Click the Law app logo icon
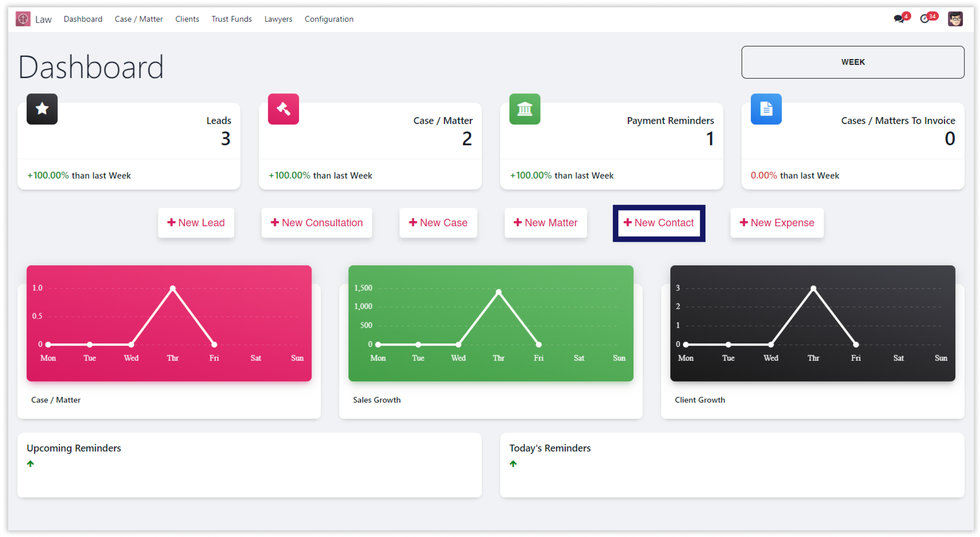This screenshot has width=980, height=537. pyautogui.click(x=23, y=19)
